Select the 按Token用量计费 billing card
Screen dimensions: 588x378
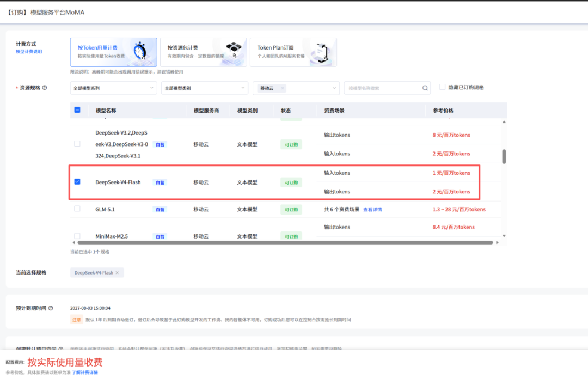[114, 52]
